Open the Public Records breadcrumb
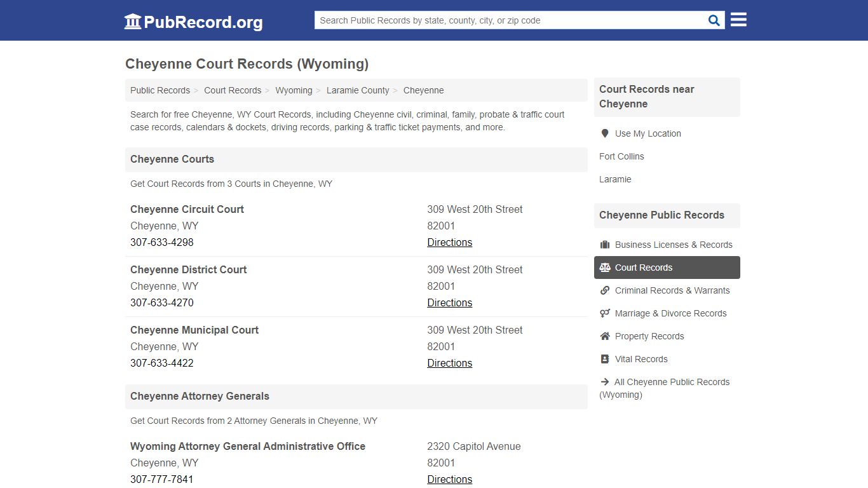The image size is (868, 488). pyautogui.click(x=160, y=90)
